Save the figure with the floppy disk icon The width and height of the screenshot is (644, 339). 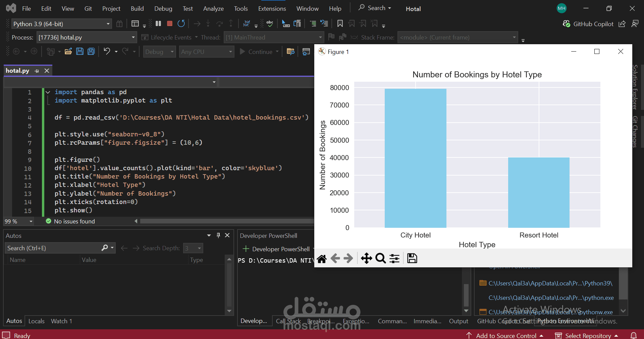point(412,258)
